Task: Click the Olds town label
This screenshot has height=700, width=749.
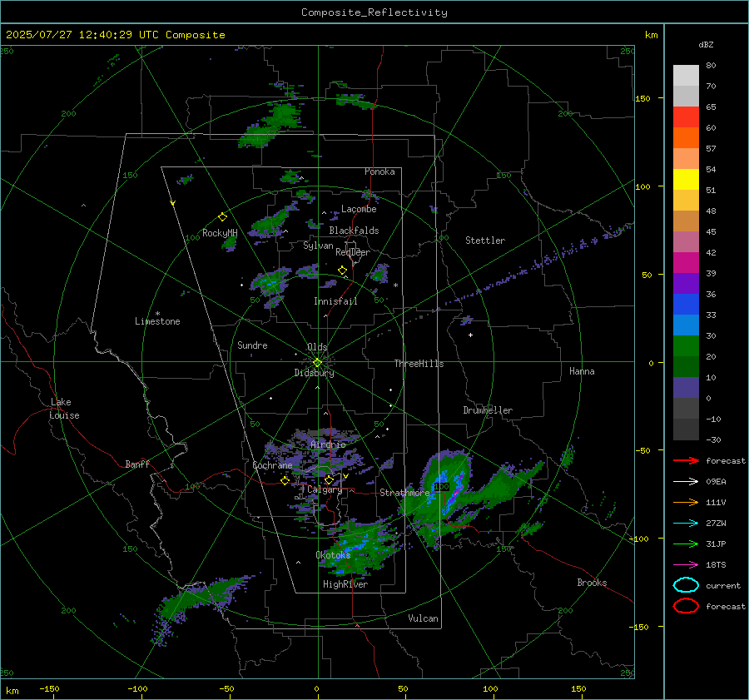Action: (317, 347)
